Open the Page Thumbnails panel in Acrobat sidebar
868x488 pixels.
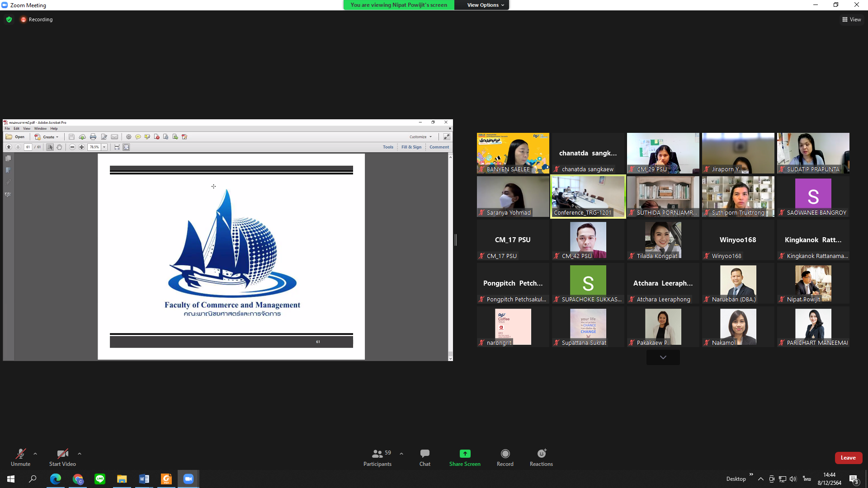click(x=8, y=159)
